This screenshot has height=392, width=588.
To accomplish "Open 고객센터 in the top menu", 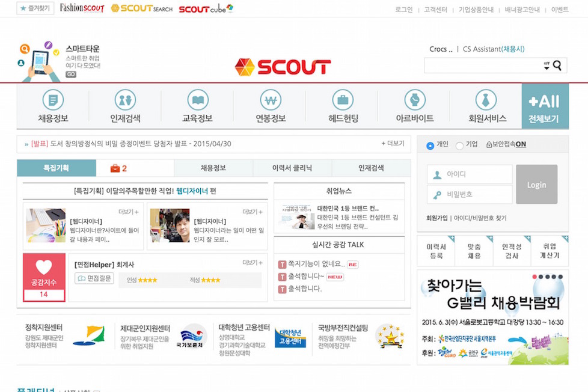I will click(x=435, y=10).
